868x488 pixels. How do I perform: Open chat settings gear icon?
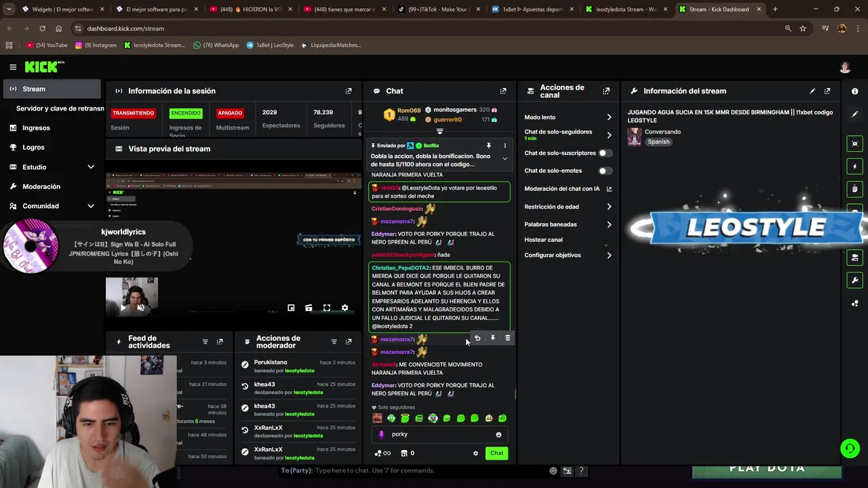pyautogui.click(x=475, y=453)
